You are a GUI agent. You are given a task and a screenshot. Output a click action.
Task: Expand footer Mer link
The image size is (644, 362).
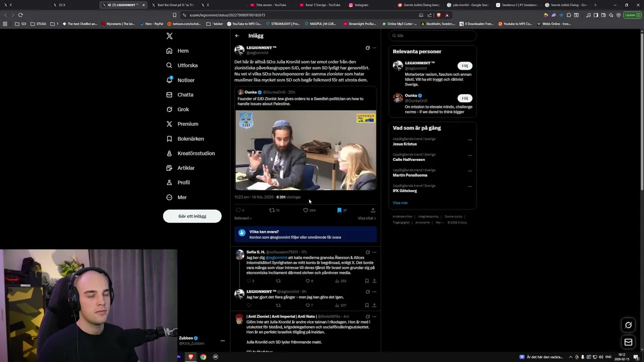coord(440,222)
